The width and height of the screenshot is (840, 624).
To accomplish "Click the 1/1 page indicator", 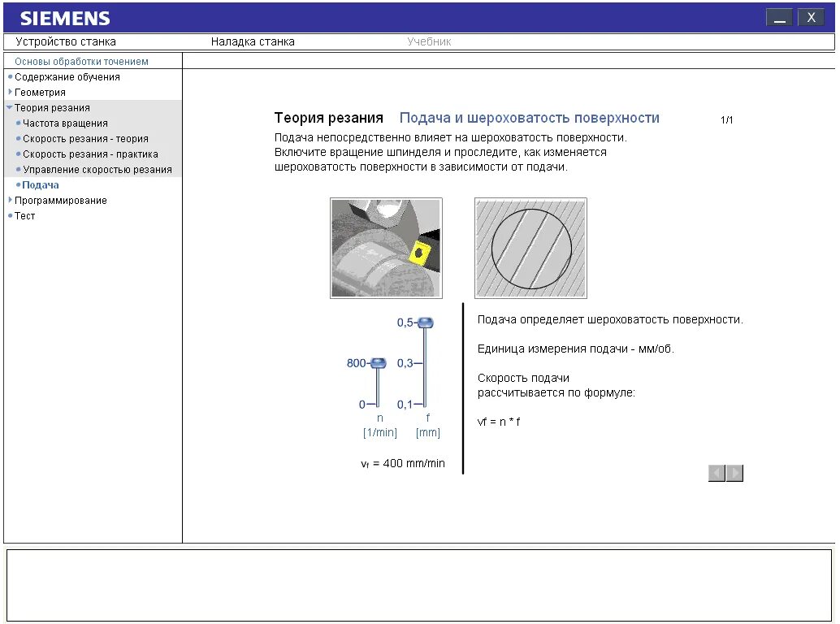I will point(726,120).
